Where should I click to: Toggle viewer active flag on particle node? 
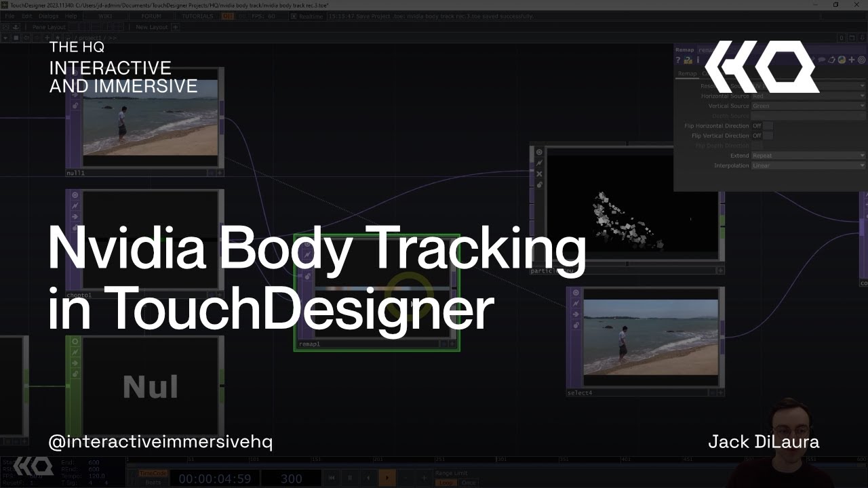539,152
